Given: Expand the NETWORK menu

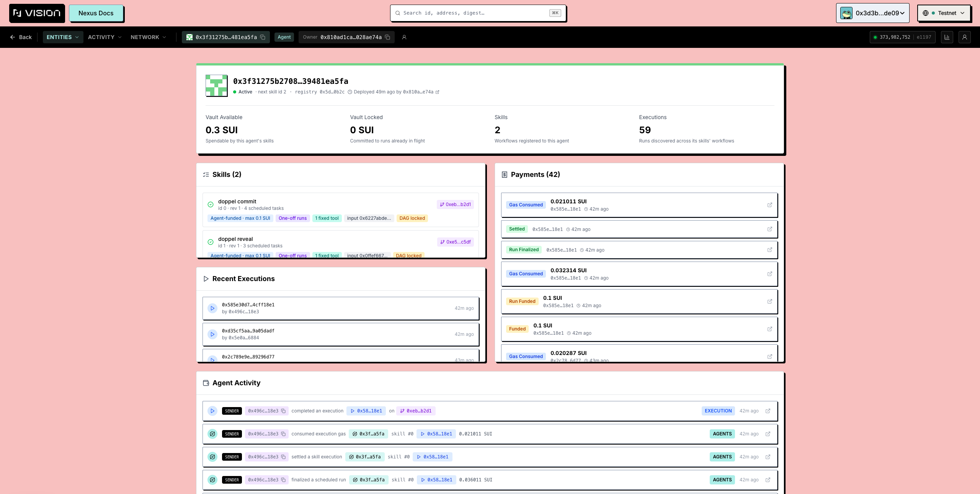Looking at the screenshot, I should click(x=148, y=37).
